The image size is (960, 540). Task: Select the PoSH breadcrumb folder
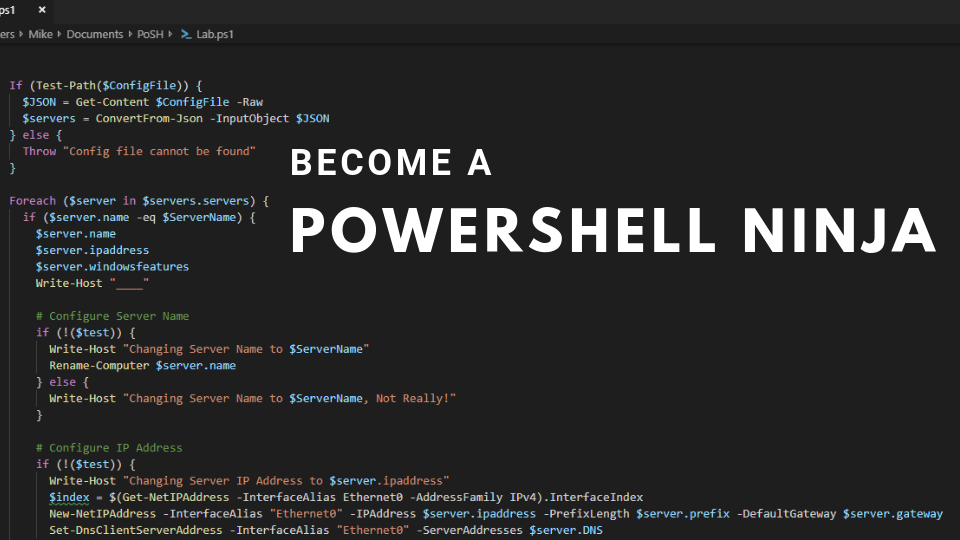coord(151,34)
